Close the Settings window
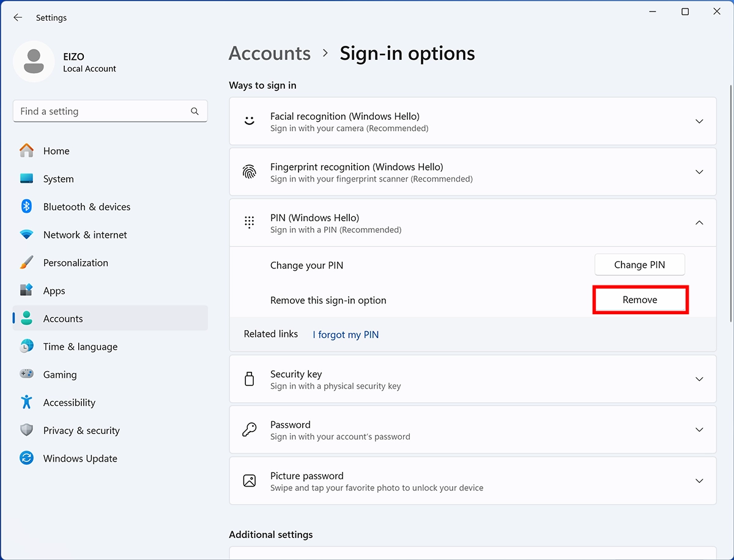This screenshot has height=560, width=734. (x=717, y=12)
